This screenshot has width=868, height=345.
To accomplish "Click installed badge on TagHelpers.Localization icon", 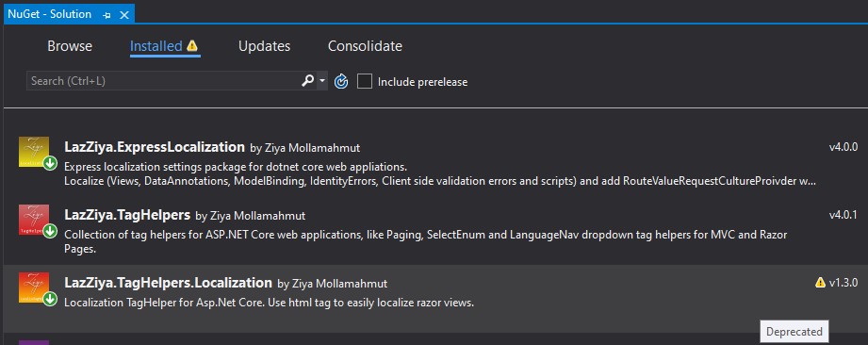I will click(x=50, y=299).
